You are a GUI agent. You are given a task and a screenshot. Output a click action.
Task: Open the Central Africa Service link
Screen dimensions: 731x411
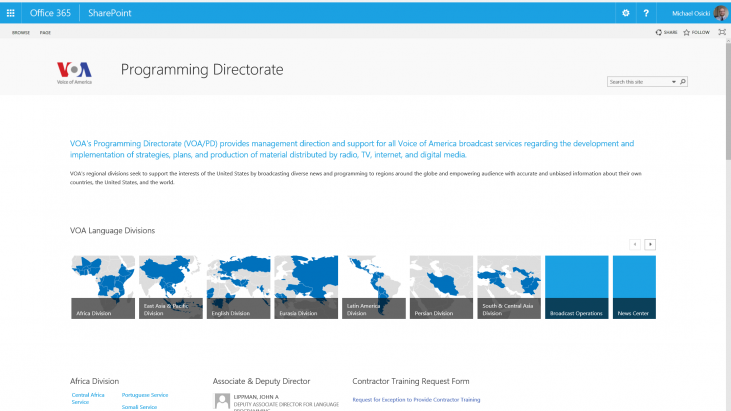pos(88,398)
